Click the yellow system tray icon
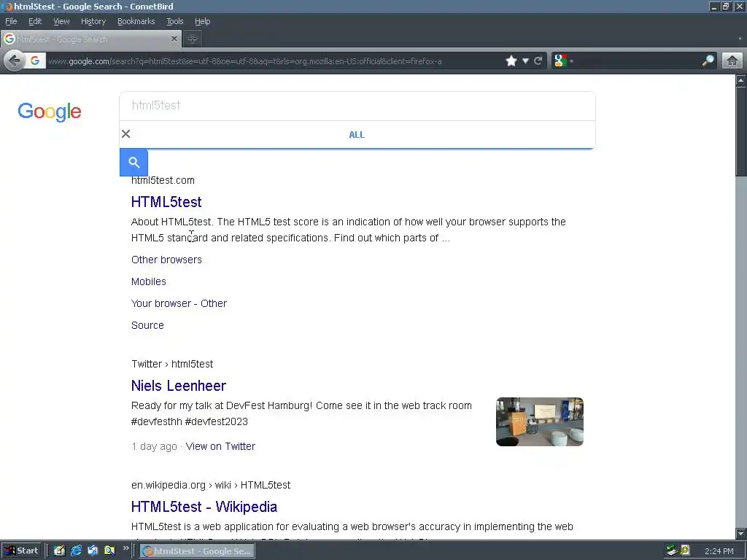This screenshot has height=560, width=747. point(685,551)
